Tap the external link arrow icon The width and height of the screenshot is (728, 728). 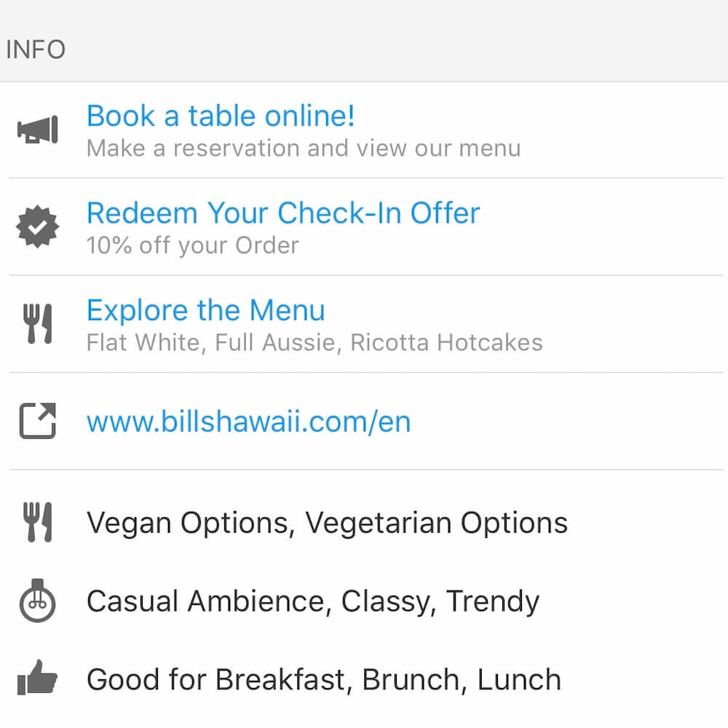pos(38,421)
